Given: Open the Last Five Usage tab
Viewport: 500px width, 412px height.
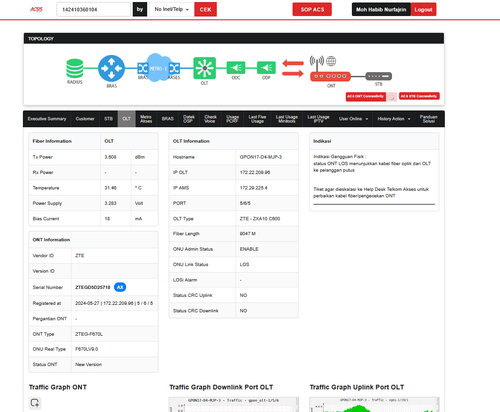Looking at the screenshot, I should pos(257,119).
